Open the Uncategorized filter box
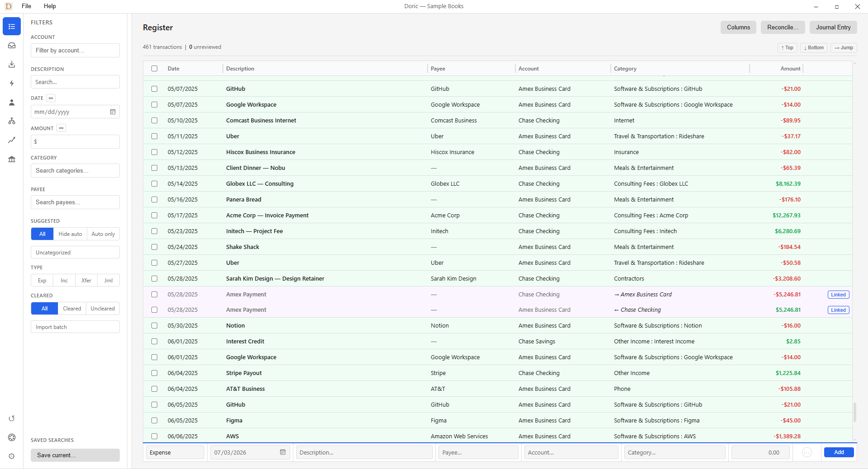Screen dimensions: 868x469 click(x=75, y=253)
